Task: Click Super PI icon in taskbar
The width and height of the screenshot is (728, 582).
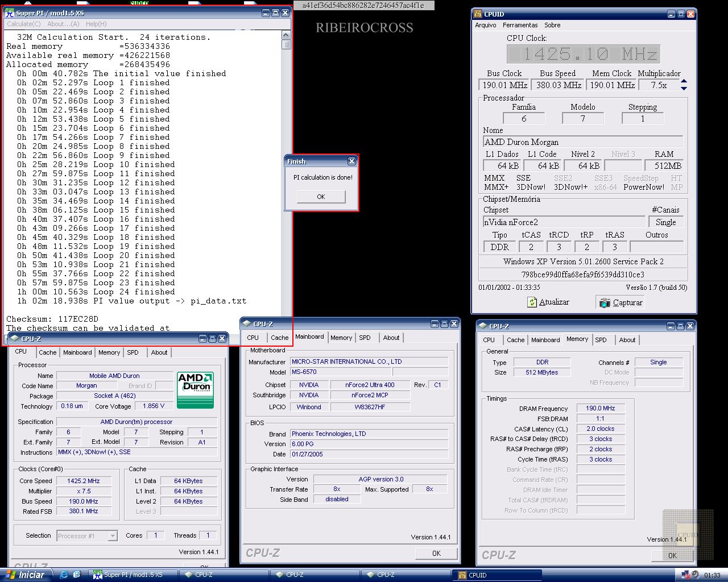Action: tap(97, 575)
